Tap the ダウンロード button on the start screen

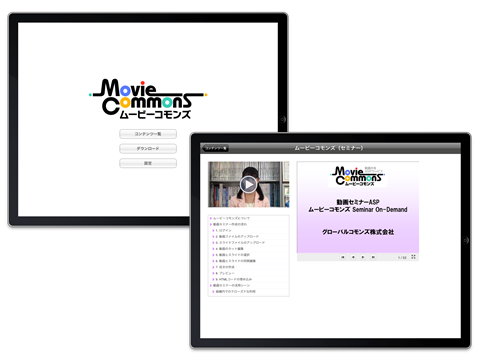(x=148, y=149)
